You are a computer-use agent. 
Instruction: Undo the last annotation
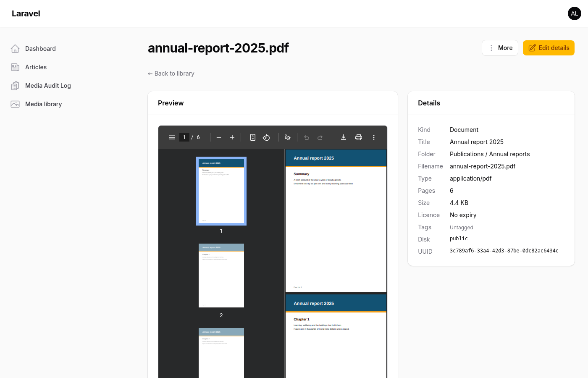click(x=307, y=137)
